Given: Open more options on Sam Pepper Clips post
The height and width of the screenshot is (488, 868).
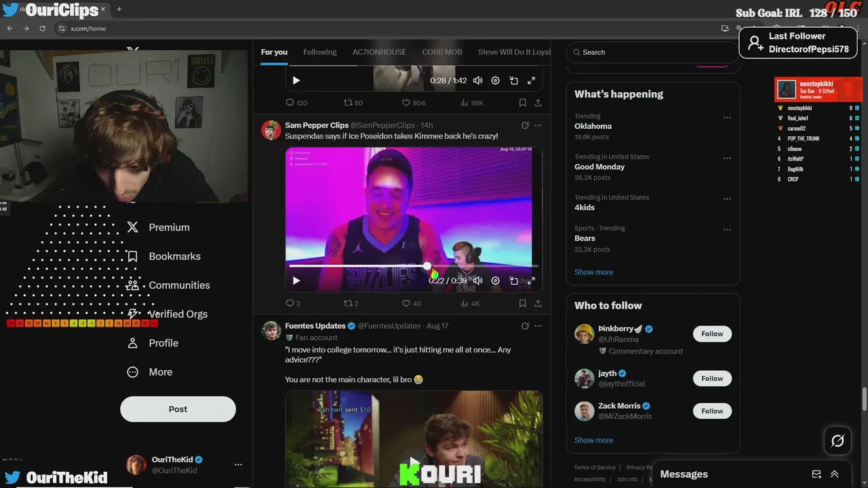Looking at the screenshot, I should (x=538, y=125).
